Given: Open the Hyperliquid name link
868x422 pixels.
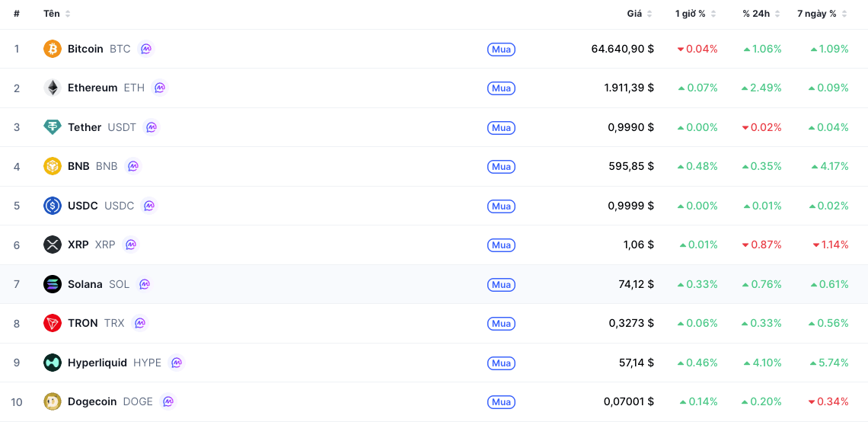Looking at the screenshot, I should pyautogui.click(x=97, y=363).
